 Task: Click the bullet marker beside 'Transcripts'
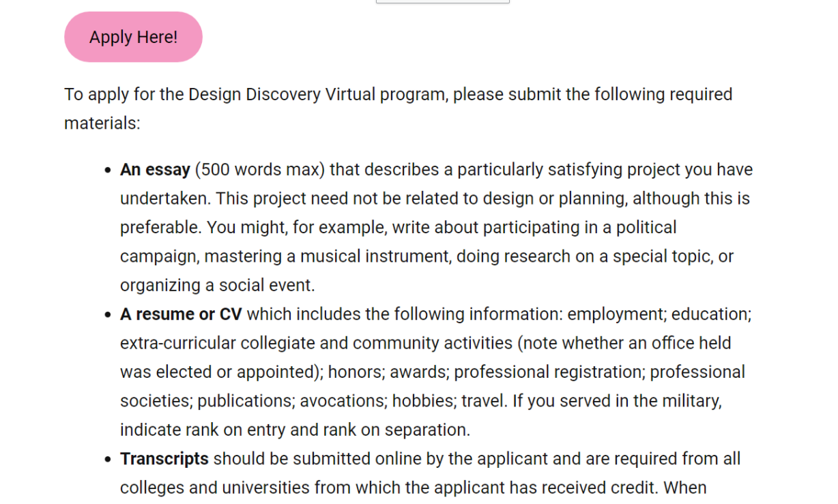108,460
